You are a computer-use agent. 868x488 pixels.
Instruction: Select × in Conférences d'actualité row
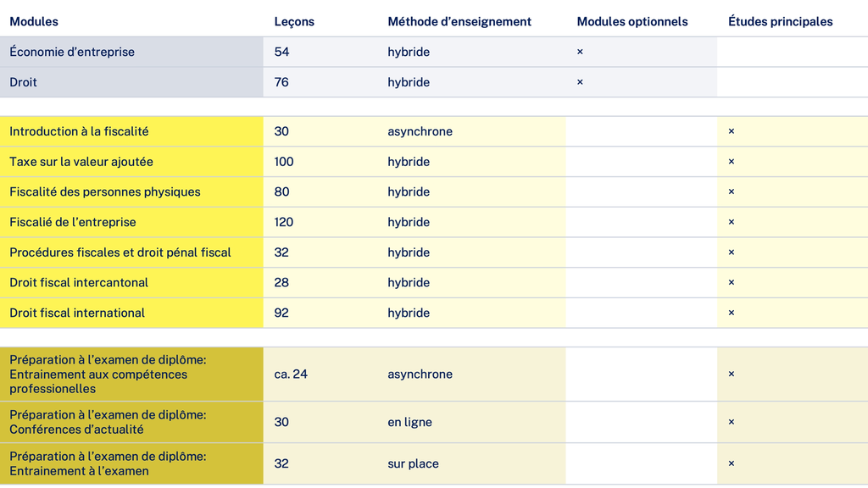pyautogui.click(x=731, y=422)
